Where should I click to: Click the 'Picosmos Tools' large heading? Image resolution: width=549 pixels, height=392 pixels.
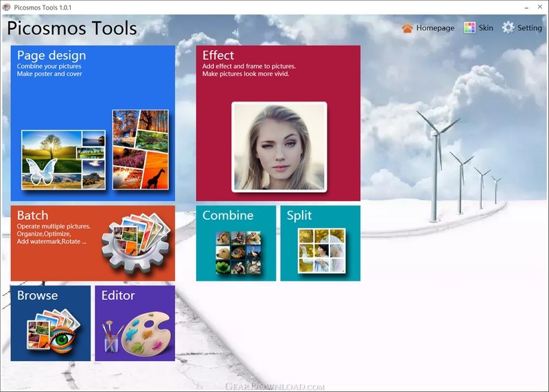(72, 28)
